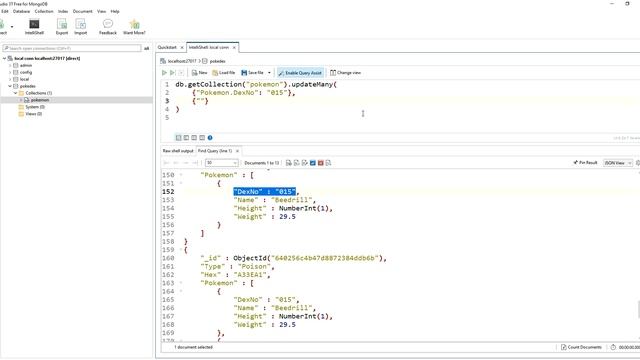Select the third editor layout icon below the code
This screenshot has height=360, width=640.
(x=194, y=138)
